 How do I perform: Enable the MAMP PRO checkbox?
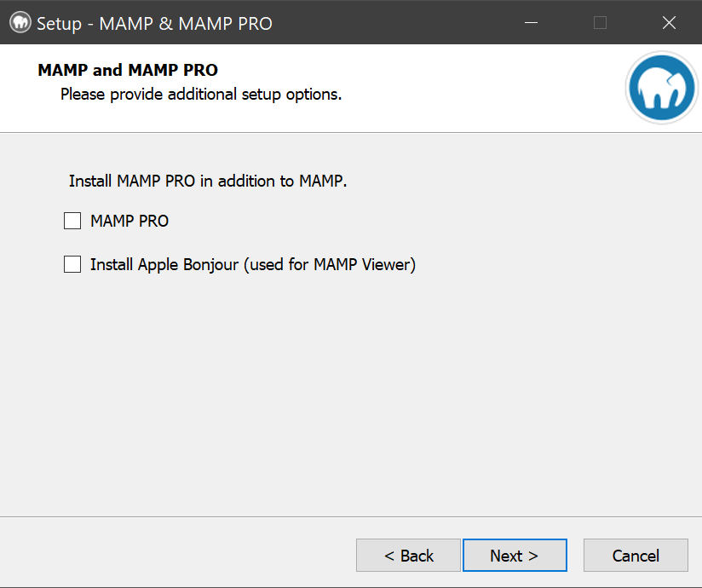point(72,222)
